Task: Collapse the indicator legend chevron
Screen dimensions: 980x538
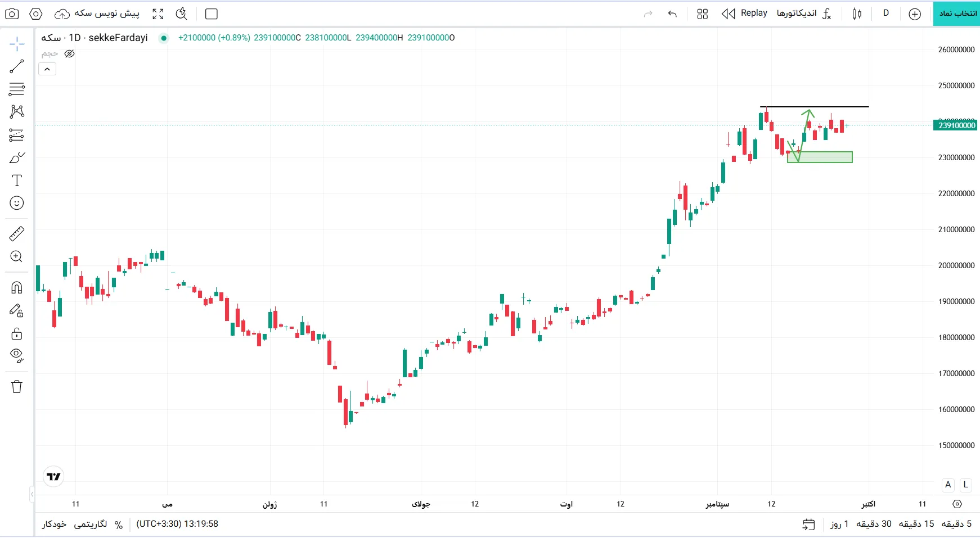Action: tap(47, 69)
